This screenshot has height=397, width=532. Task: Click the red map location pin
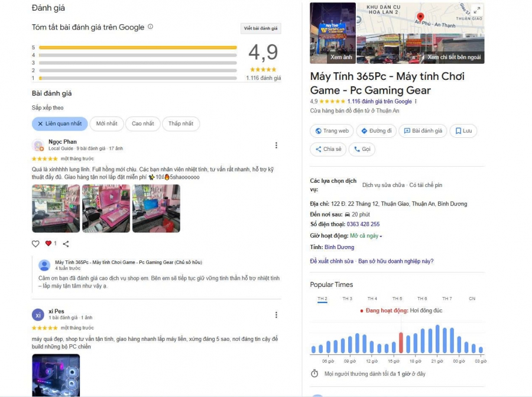coord(420,17)
